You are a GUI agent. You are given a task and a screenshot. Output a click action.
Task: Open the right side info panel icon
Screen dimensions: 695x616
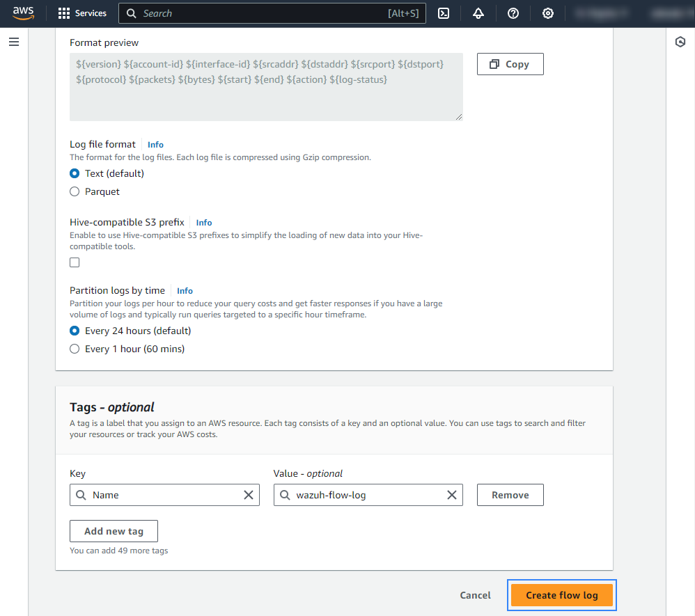click(680, 42)
